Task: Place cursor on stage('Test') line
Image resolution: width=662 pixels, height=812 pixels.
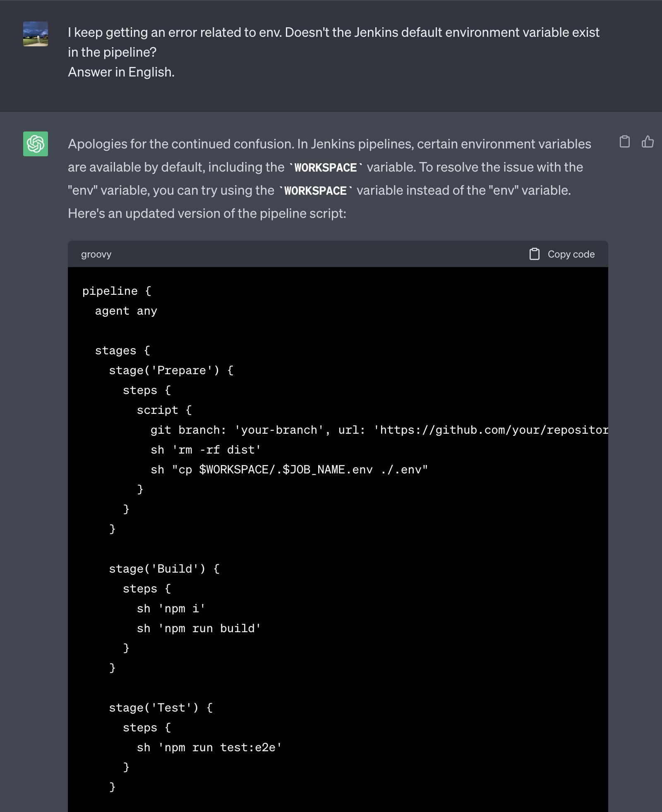Action: click(161, 708)
